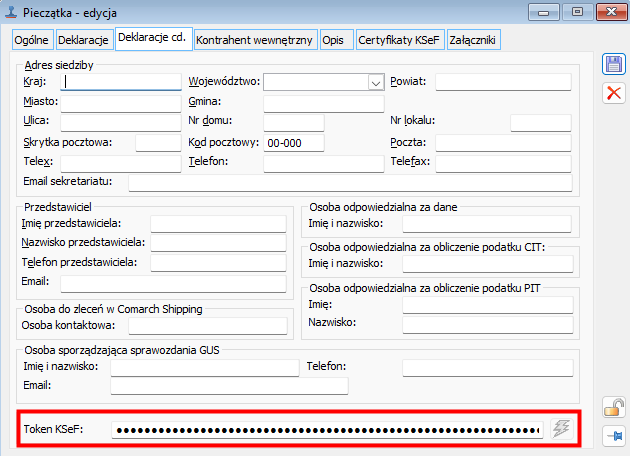This screenshot has width=630, height=456.
Task: Click the Token KSeF masked field
Action: click(x=326, y=430)
